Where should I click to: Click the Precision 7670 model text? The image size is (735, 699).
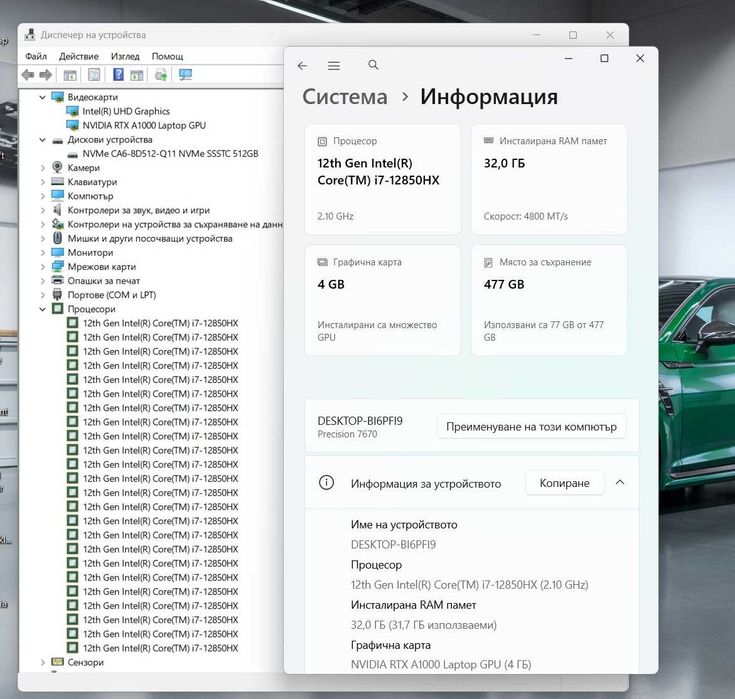(x=347, y=434)
